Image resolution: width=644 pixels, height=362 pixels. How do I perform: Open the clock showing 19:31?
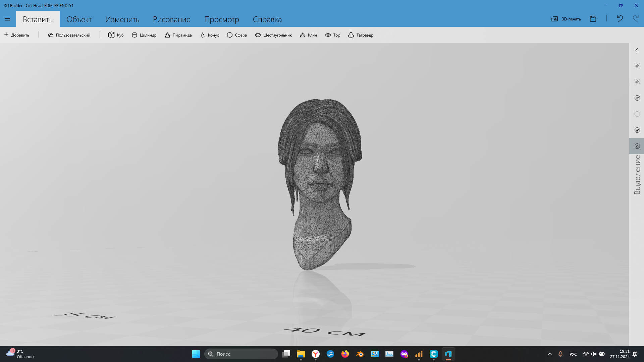pyautogui.click(x=620, y=354)
